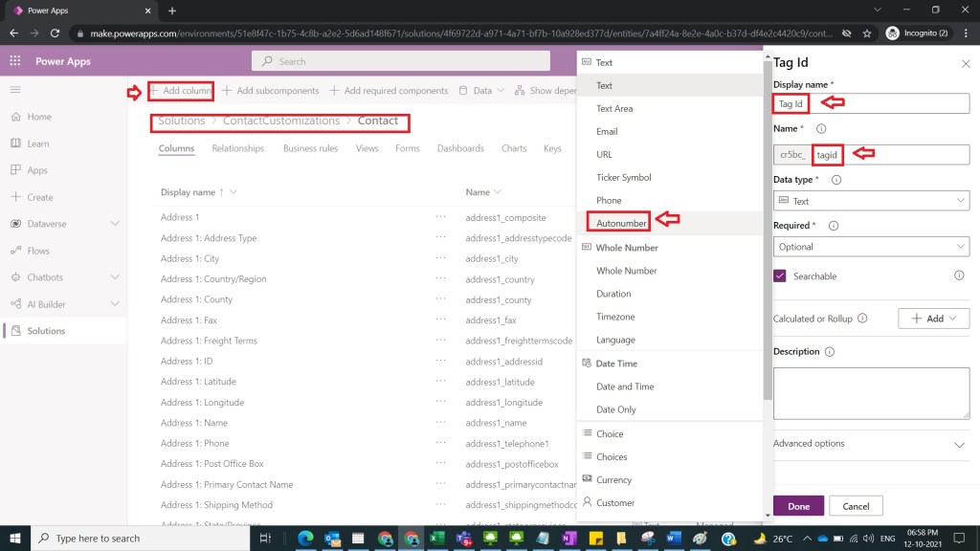This screenshot has height=551, width=980.
Task: Click the Home icon in sidebar
Action: click(15, 117)
